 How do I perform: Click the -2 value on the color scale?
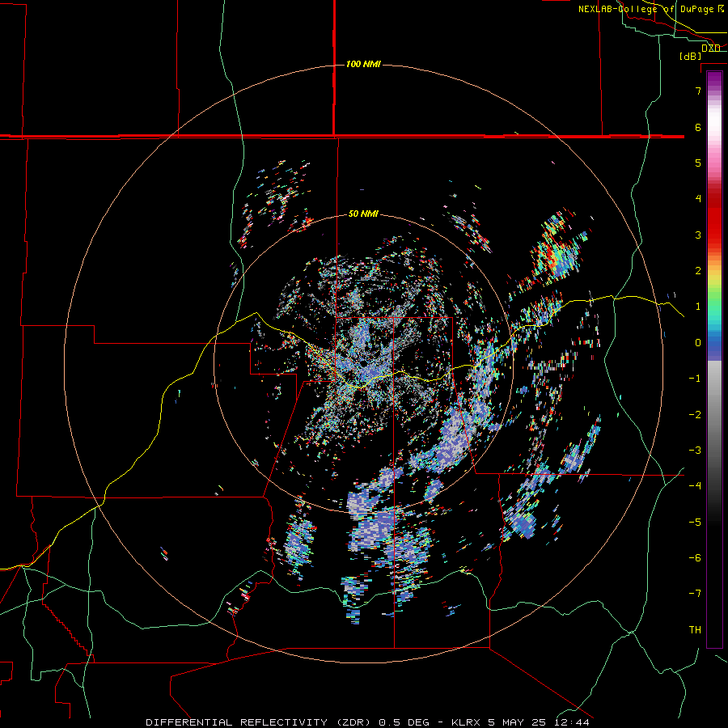[x=695, y=415]
